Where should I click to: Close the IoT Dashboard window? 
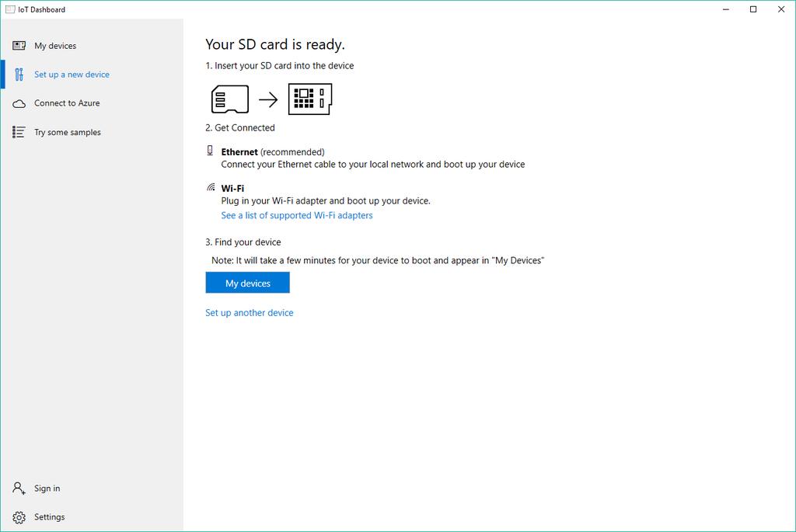pyautogui.click(x=781, y=9)
